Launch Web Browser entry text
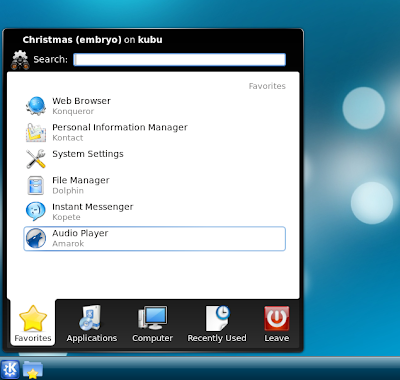Screen dimensions: 400x380 coord(81,101)
